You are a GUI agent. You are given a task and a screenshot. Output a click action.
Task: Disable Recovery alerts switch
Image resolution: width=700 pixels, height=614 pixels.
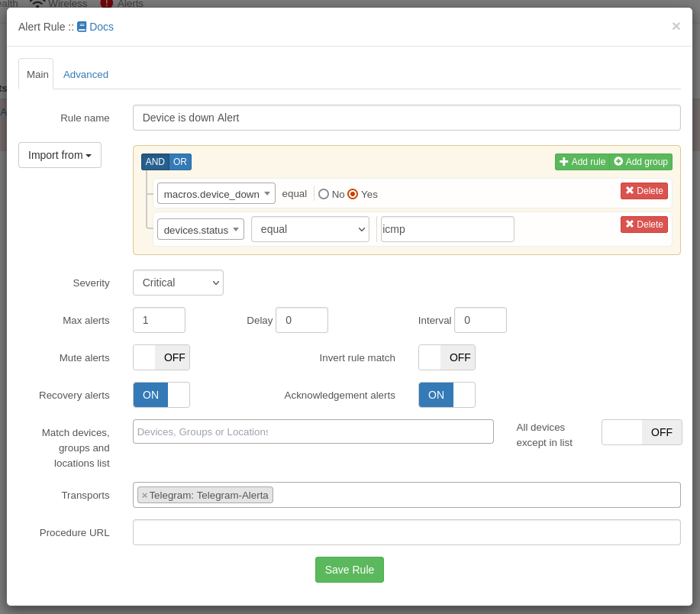[161, 395]
